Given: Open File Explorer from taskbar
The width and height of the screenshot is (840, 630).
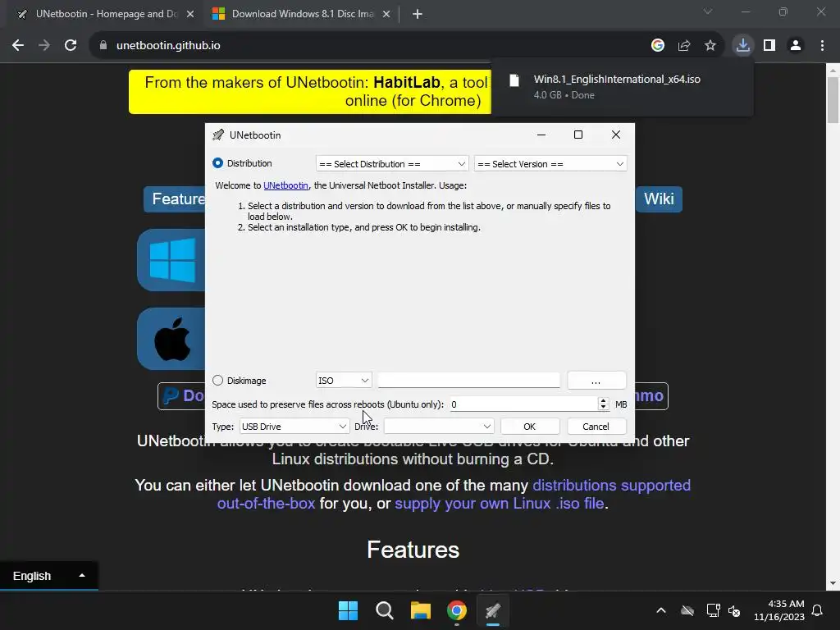Looking at the screenshot, I should point(421,610).
